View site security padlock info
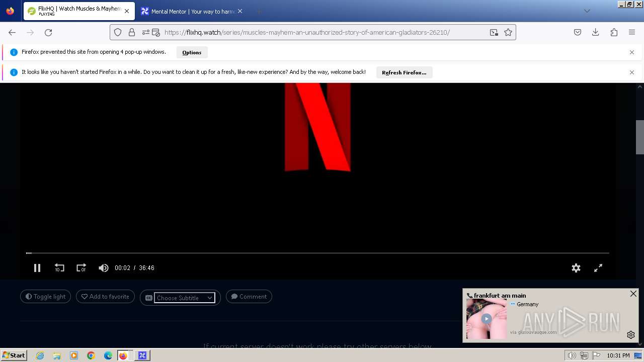Screen dimensions: 644x362 point(132,32)
